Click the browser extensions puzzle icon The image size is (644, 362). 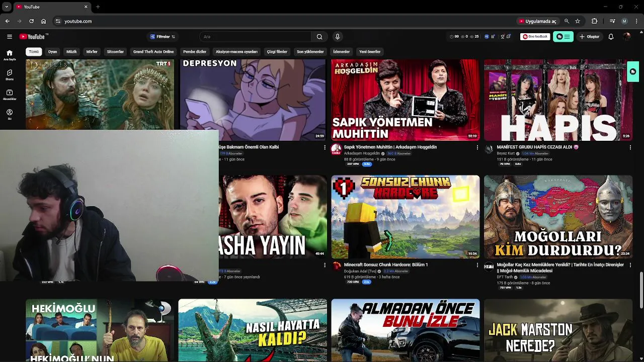point(595,21)
